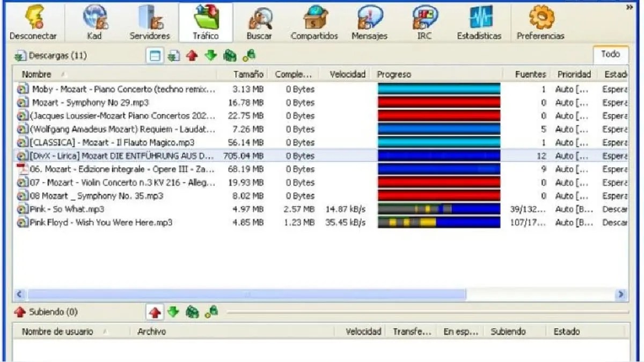Click progress bar of Pink Floyd - Wish You Were Here
The image size is (644, 362).
click(x=439, y=222)
